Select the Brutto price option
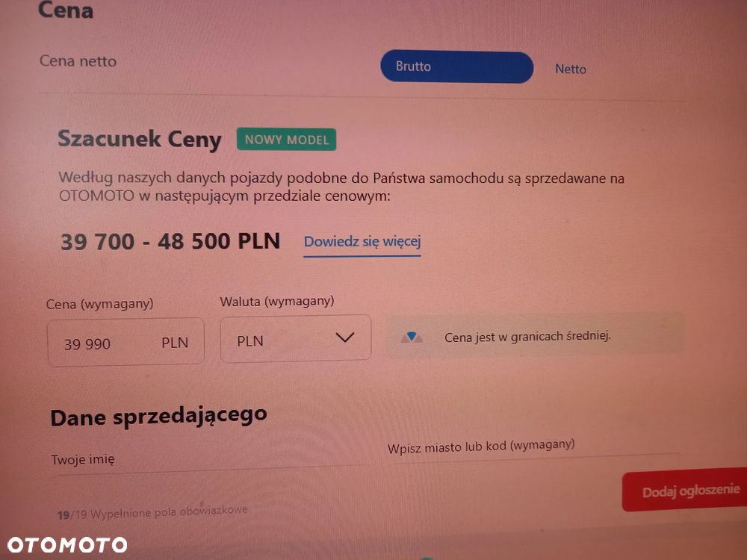The image size is (747, 560). point(456,66)
